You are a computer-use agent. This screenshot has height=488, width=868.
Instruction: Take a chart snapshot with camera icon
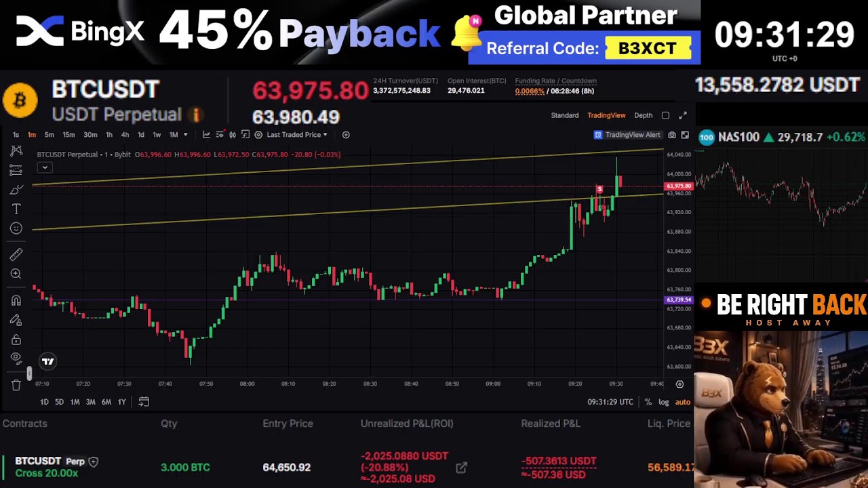pos(672,135)
